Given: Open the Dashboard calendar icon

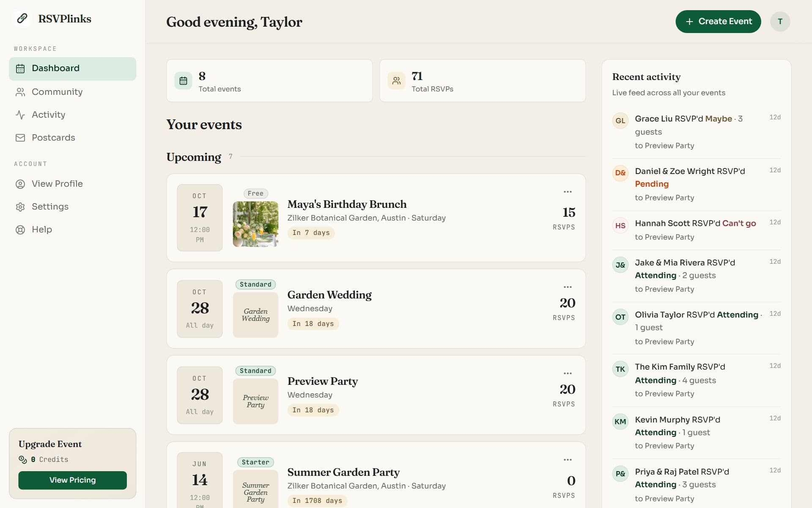Looking at the screenshot, I should pyautogui.click(x=20, y=69).
